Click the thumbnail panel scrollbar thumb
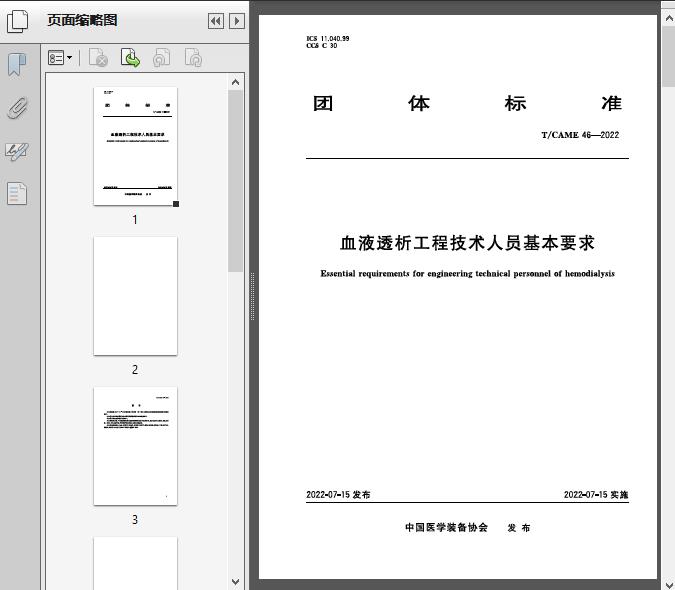Image resolution: width=675 pixels, height=590 pixels. [x=235, y=181]
